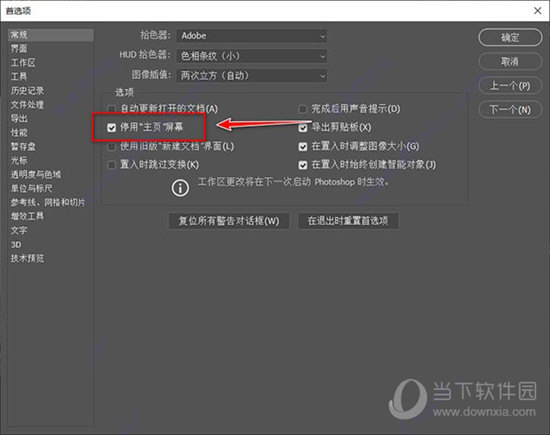Uncheck 在置入时调整图像大小(G)

point(303,146)
